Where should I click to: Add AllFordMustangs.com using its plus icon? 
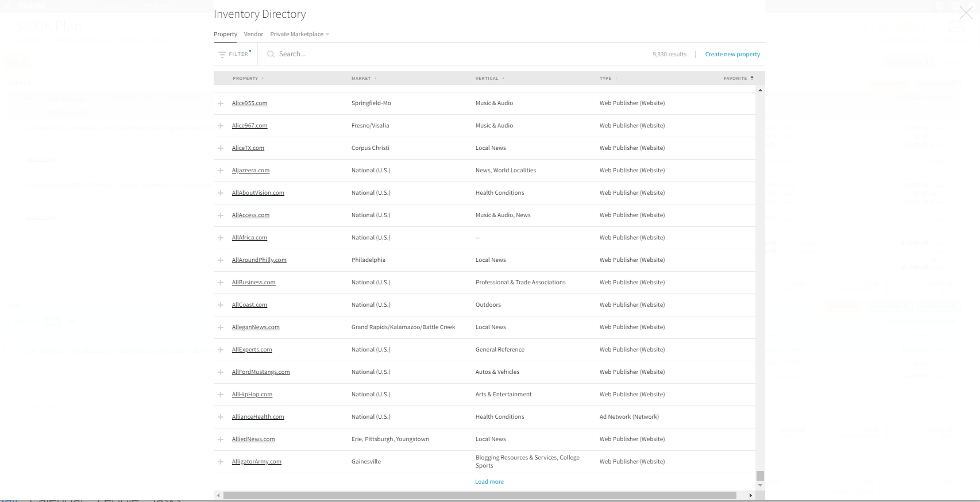221,372
